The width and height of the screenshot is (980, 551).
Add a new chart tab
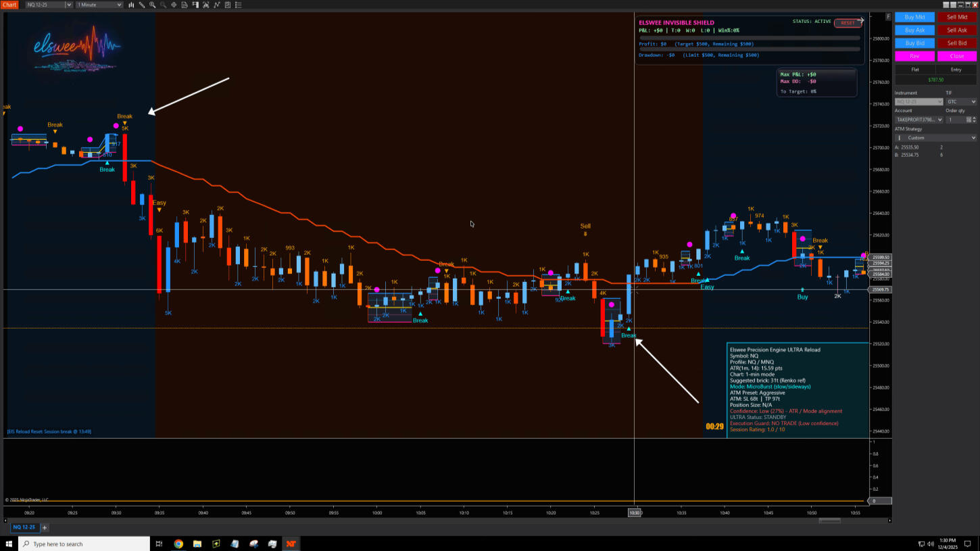coord(45,527)
